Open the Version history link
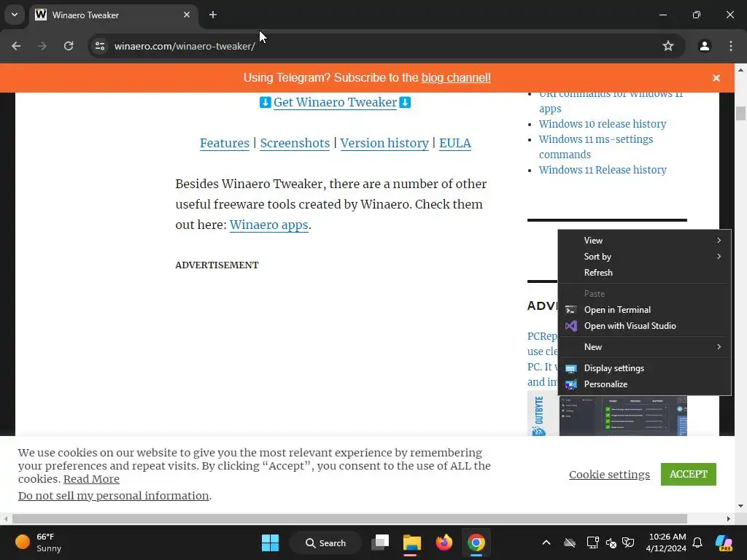The image size is (747, 560). pyautogui.click(x=384, y=144)
